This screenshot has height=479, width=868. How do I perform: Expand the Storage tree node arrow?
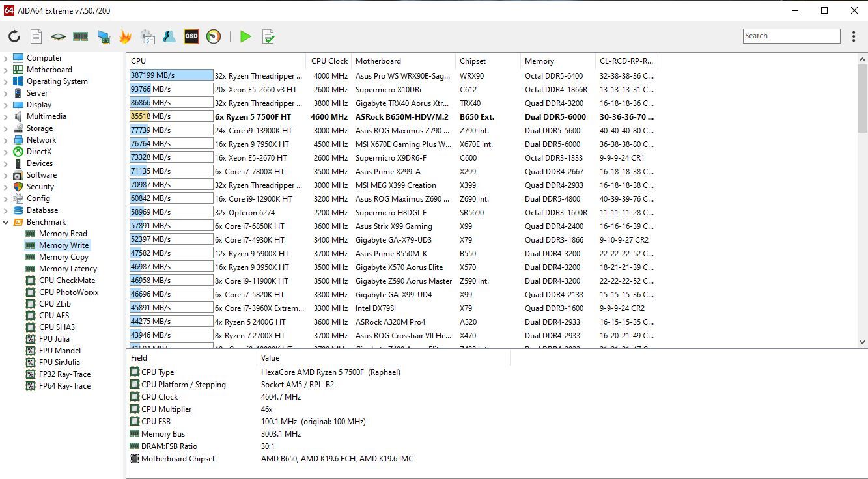point(6,128)
